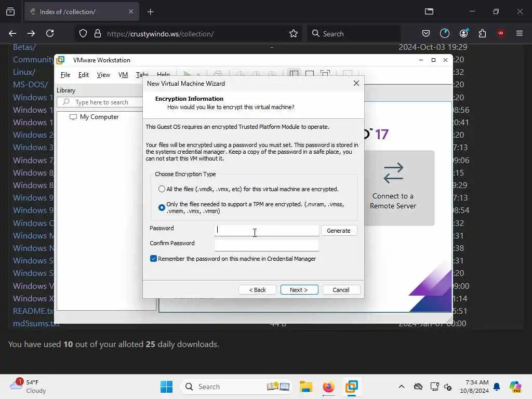Open the Firefox account icon
Viewport: 532px width, 399px height.
pos(464,33)
